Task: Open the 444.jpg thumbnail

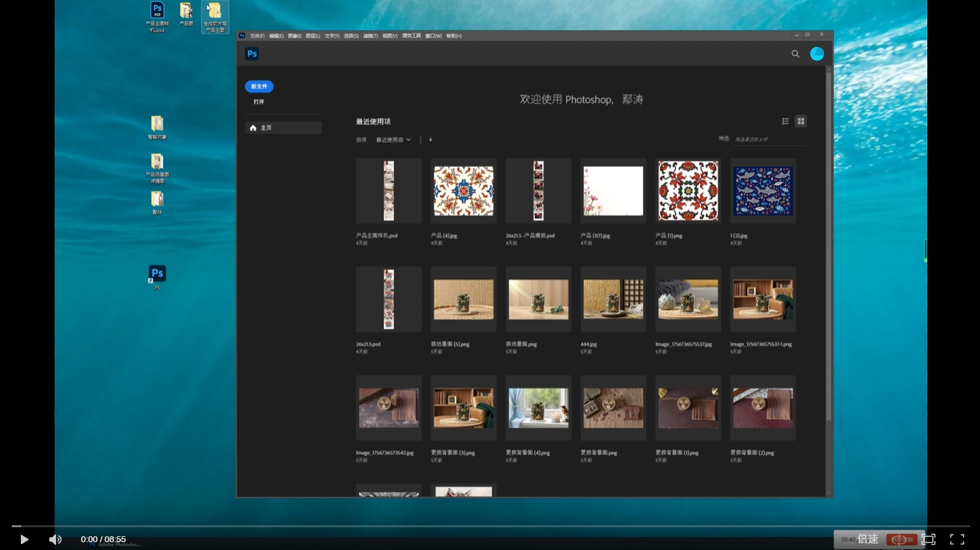Action: click(x=613, y=299)
